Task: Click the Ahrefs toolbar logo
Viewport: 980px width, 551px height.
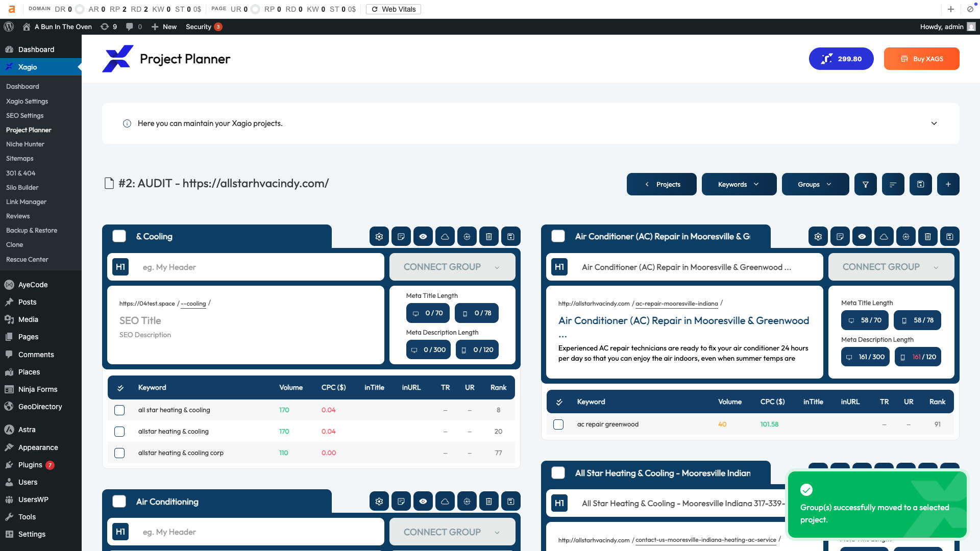Action: 12,9
